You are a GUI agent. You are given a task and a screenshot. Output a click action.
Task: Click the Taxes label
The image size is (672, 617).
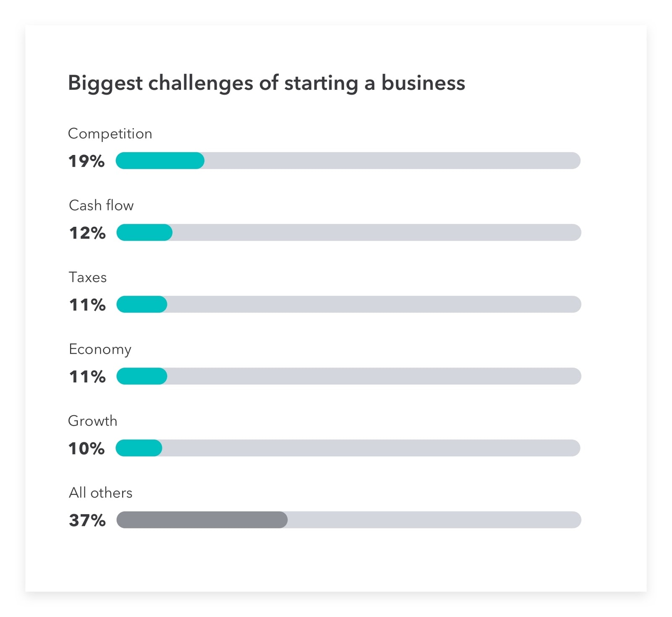click(x=88, y=277)
